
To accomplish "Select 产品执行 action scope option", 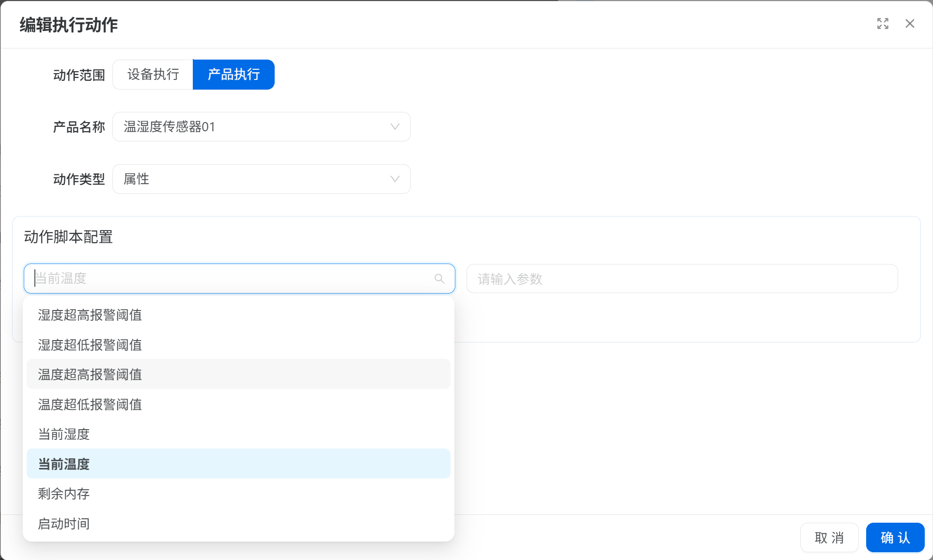I will click(233, 75).
